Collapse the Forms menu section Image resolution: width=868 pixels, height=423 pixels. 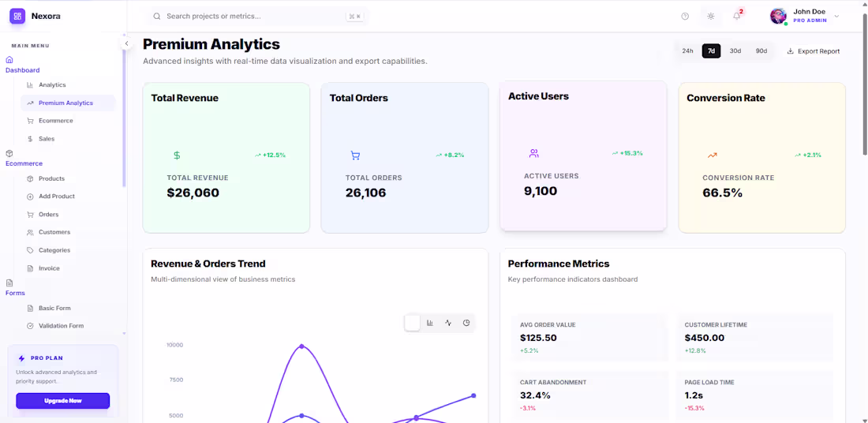(15, 287)
